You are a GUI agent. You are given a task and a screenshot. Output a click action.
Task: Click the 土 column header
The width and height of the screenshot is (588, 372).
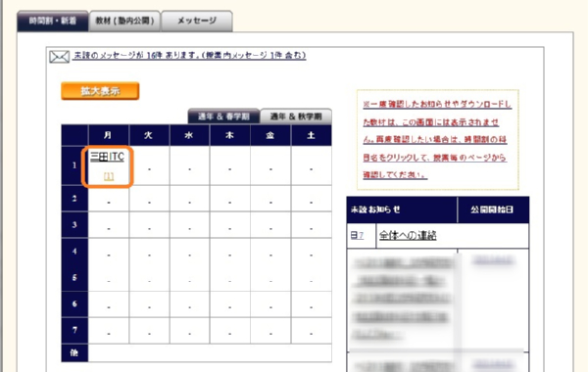click(x=312, y=135)
